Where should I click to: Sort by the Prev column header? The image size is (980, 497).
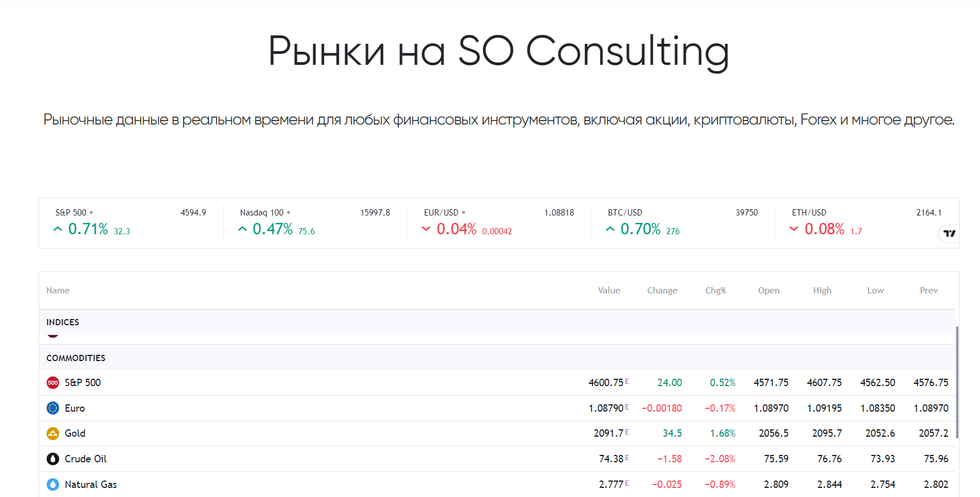pos(928,291)
